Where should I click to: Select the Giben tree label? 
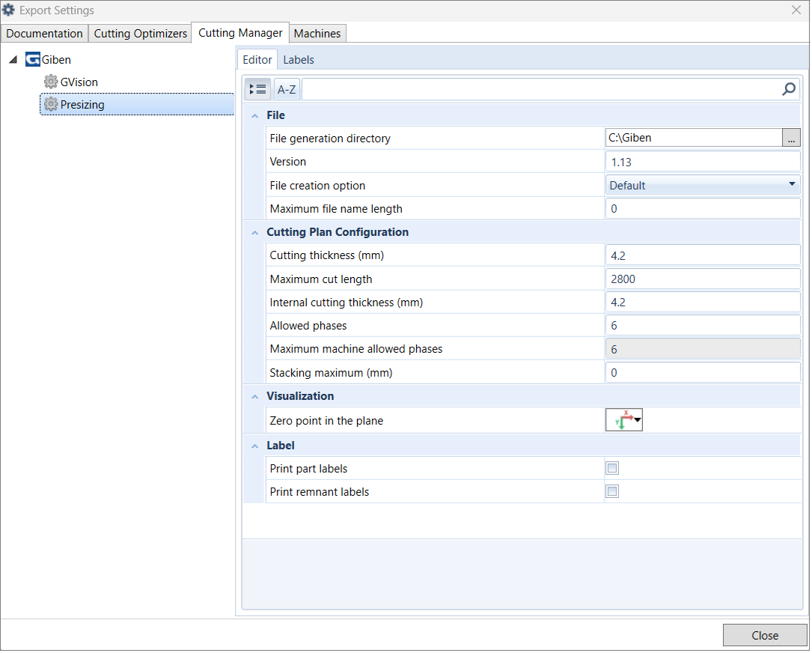coord(56,60)
